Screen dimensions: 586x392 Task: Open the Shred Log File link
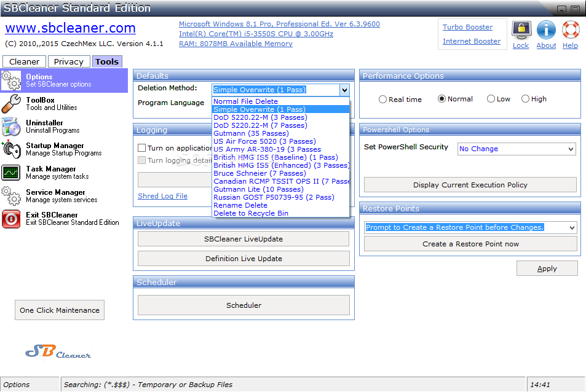pyautogui.click(x=162, y=196)
